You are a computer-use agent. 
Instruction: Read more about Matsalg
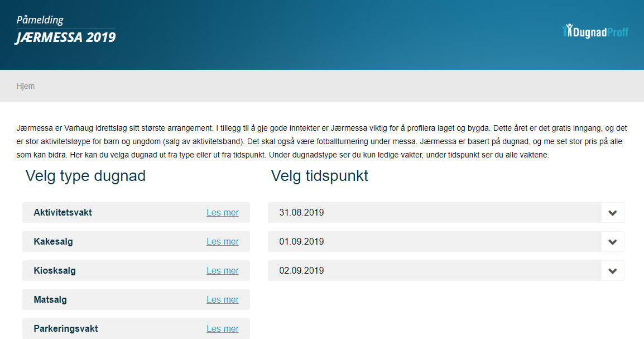[222, 300]
